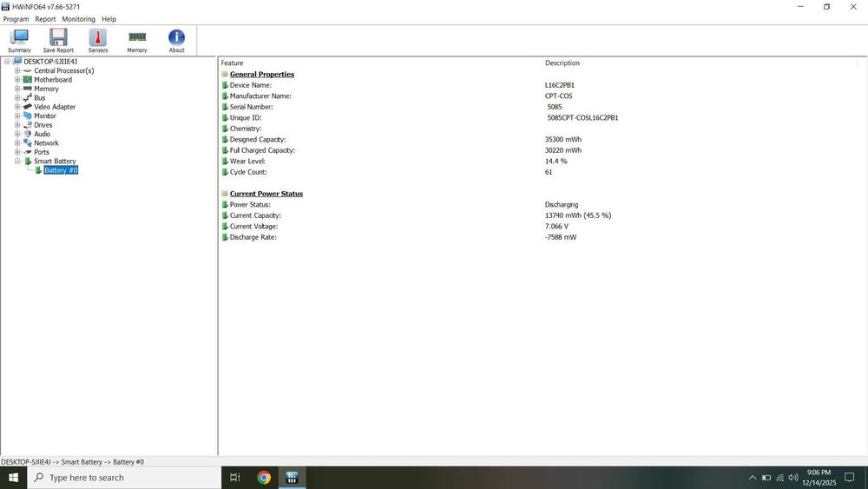Select Audio in the tree
Image resolution: width=868 pixels, height=489 pixels.
[42, 134]
